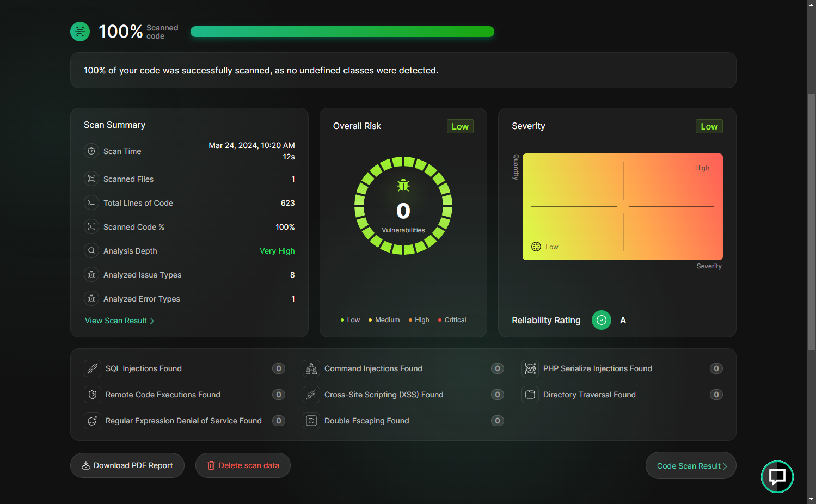The width and height of the screenshot is (816, 504).
Task: Click the Reliability Rating green checkmark icon
Action: [x=602, y=320]
